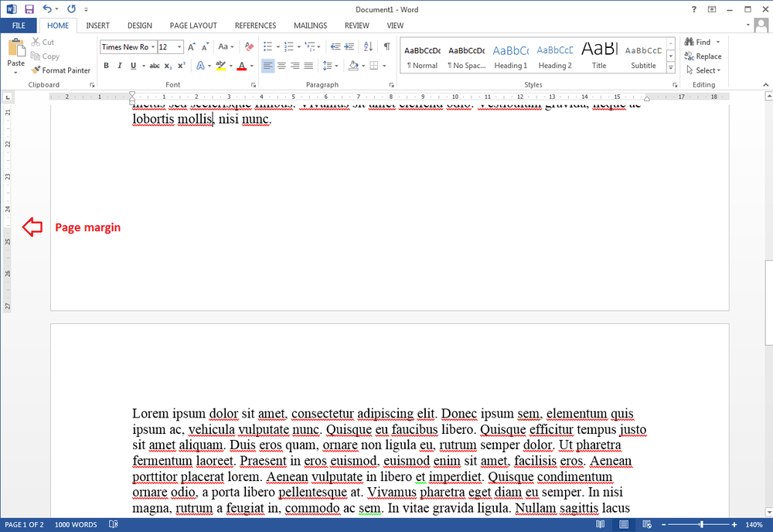Image resolution: width=773 pixels, height=532 pixels.
Task: Click the Replace button
Action: (x=703, y=56)
